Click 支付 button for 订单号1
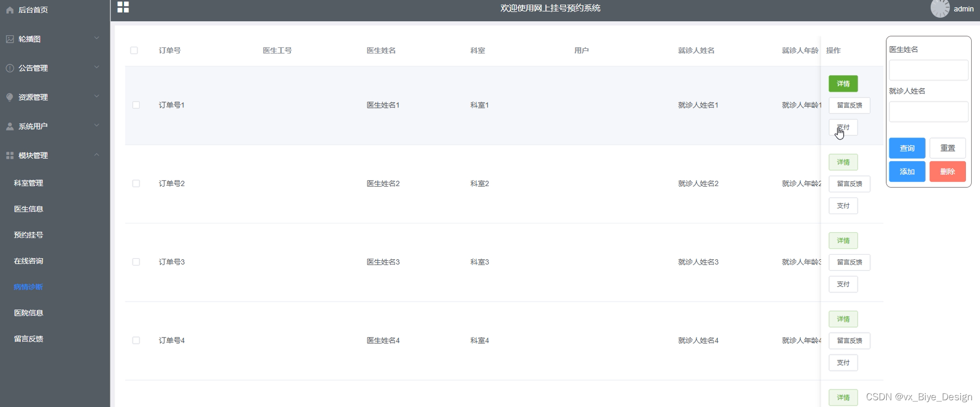980x407 pixels. point(843,128)
